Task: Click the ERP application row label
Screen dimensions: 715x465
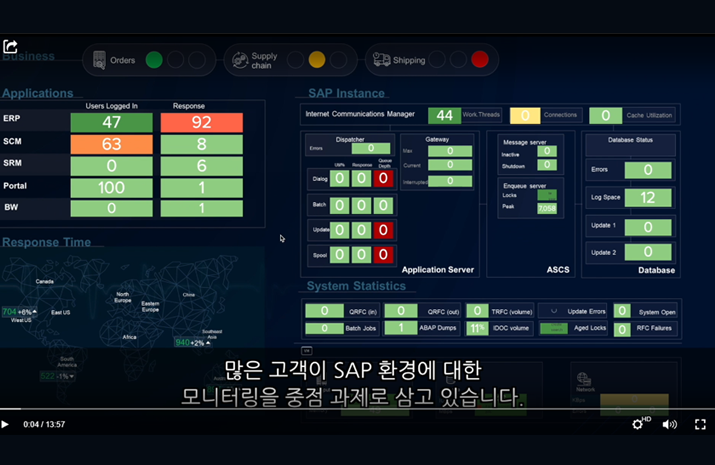Action: 11,119
